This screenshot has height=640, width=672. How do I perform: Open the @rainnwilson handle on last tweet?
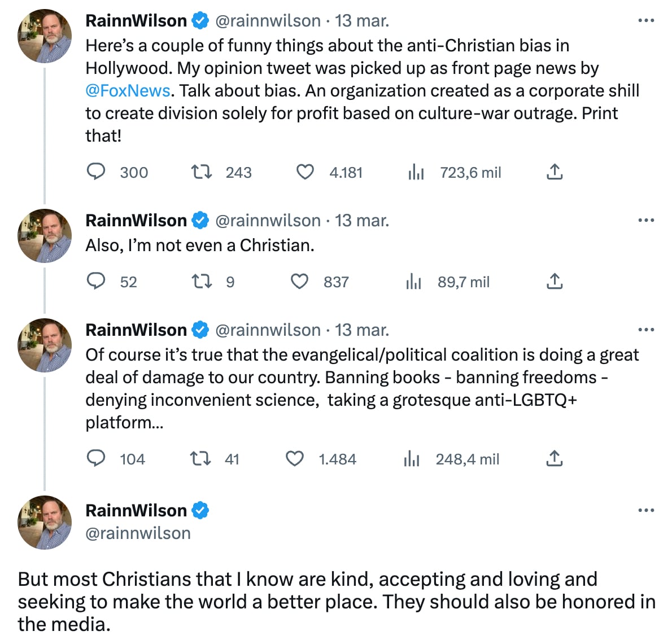138,533
